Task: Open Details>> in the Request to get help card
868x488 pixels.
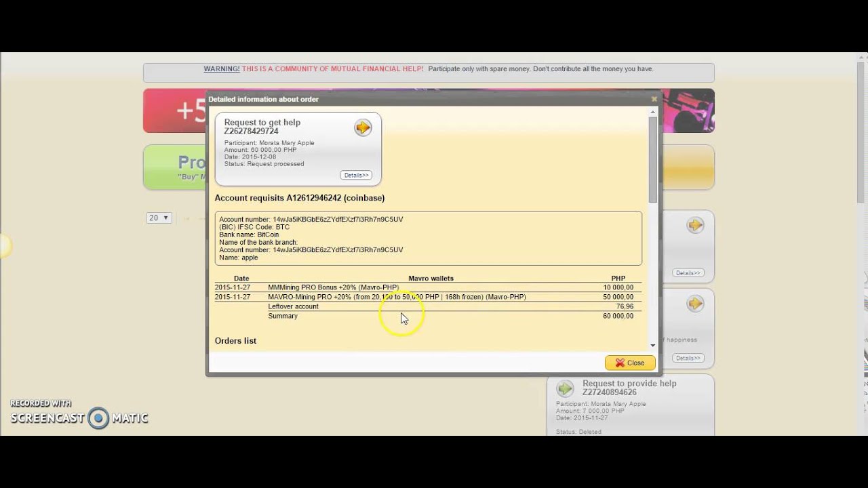Action: pos(356,175)
